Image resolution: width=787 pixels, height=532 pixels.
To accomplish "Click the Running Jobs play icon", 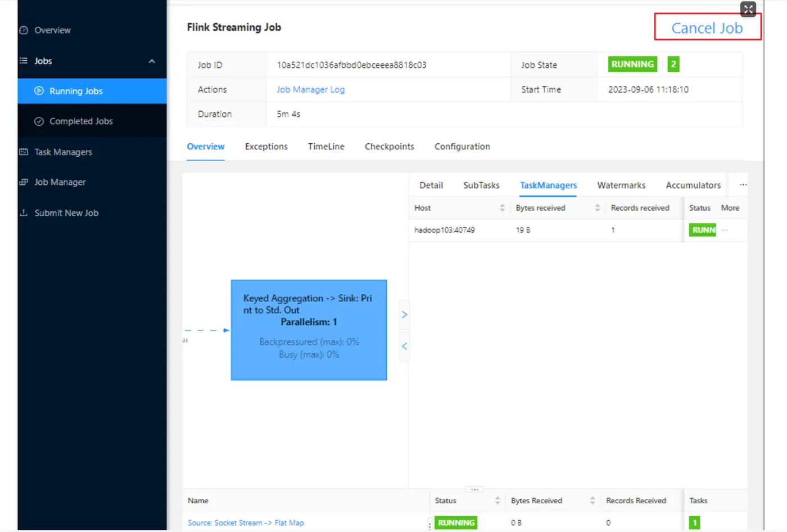I will tap(39, 91).
